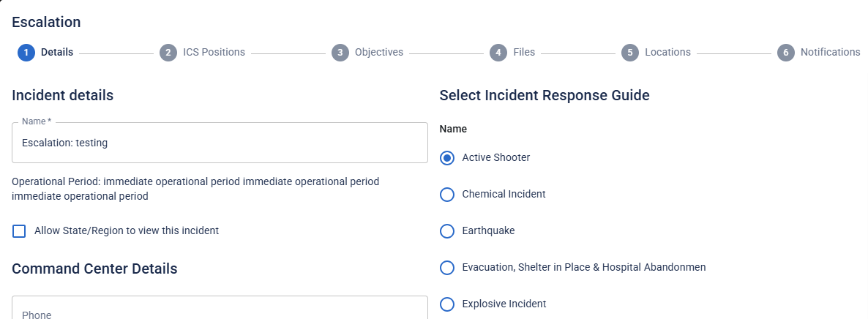
Task: Click the step 4 circle icon
Action: (498, 53)
